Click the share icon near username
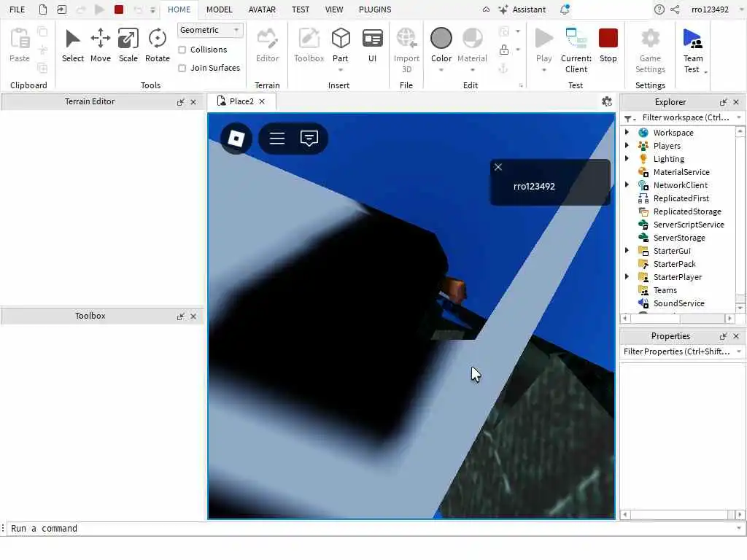 click(x=675, y=9)
